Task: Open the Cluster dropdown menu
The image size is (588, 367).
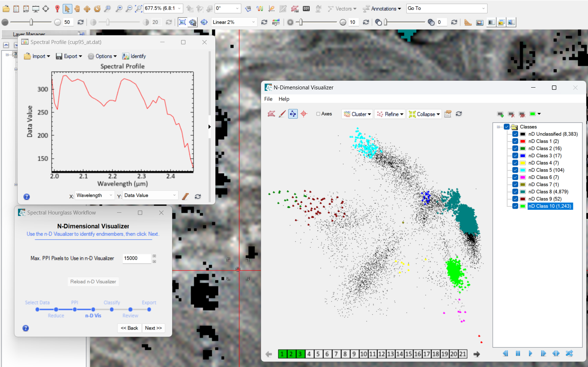Action: 357,114
